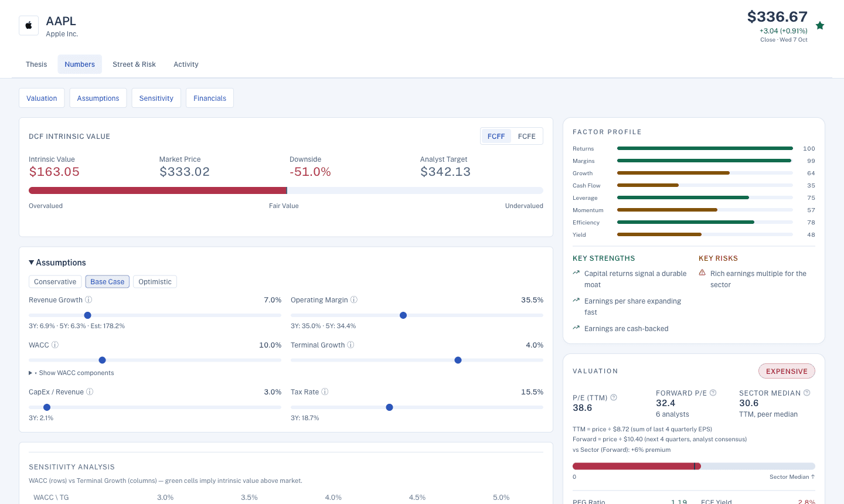Screen dimensions: 844x504
Task: Click the Revenue Growth slider handle
Action: tap(87, 315)
